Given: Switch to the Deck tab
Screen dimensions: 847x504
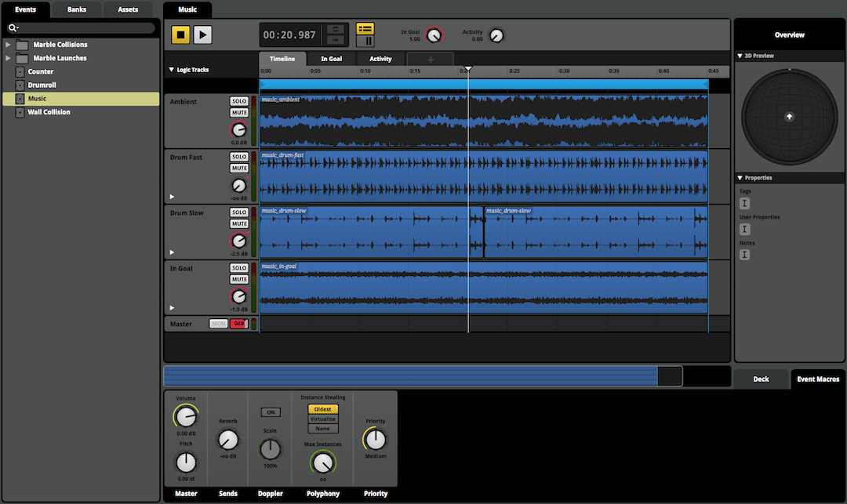Looking at the screenshot, I should coord(761,379).
